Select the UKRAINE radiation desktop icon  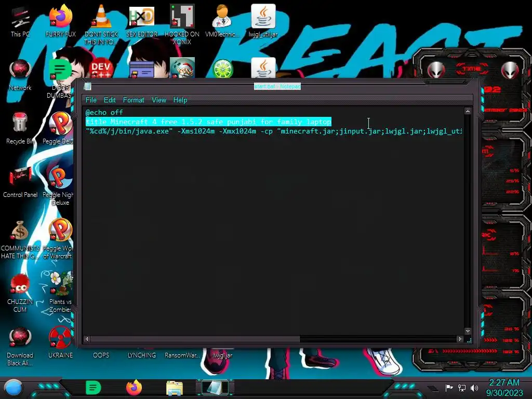point(60,343)
